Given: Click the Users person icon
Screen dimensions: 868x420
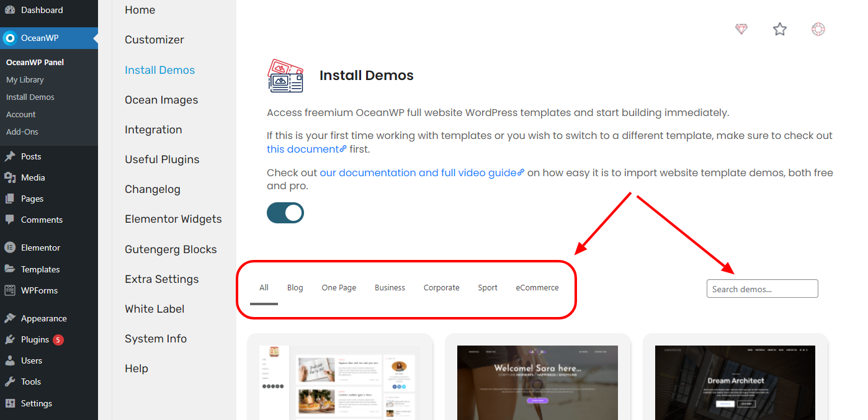Looking at the screenshot, I should point(10,360).
